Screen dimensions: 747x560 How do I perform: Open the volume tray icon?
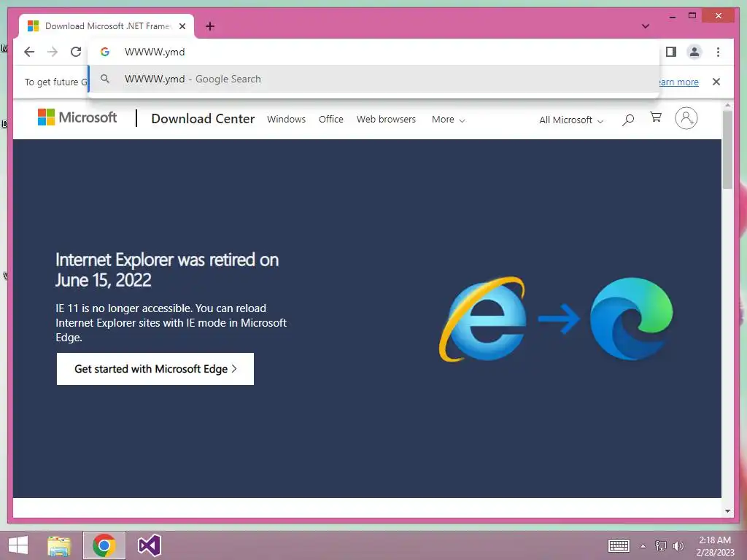[678, 546]
